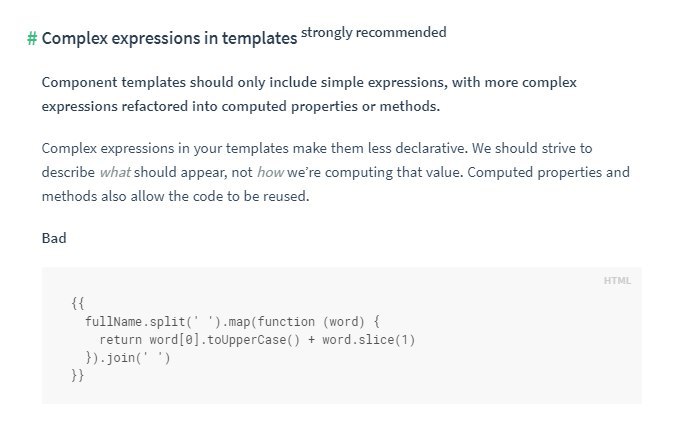Click the "return" keyword in the code

120,339
